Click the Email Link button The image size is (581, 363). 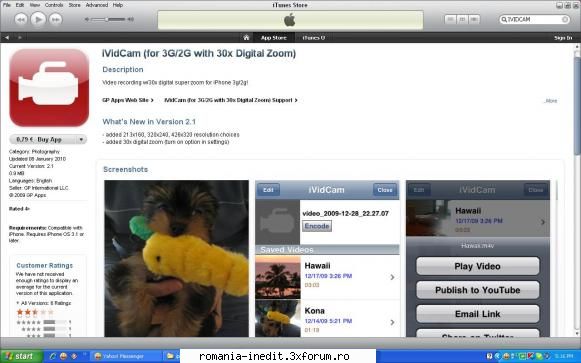(478, 314)
